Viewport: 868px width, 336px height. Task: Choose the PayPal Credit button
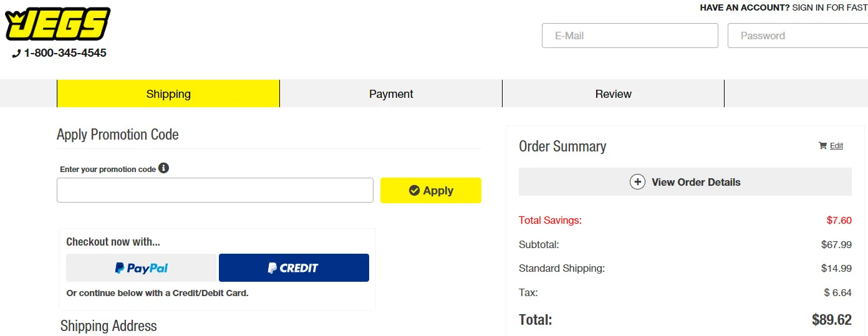294,268
